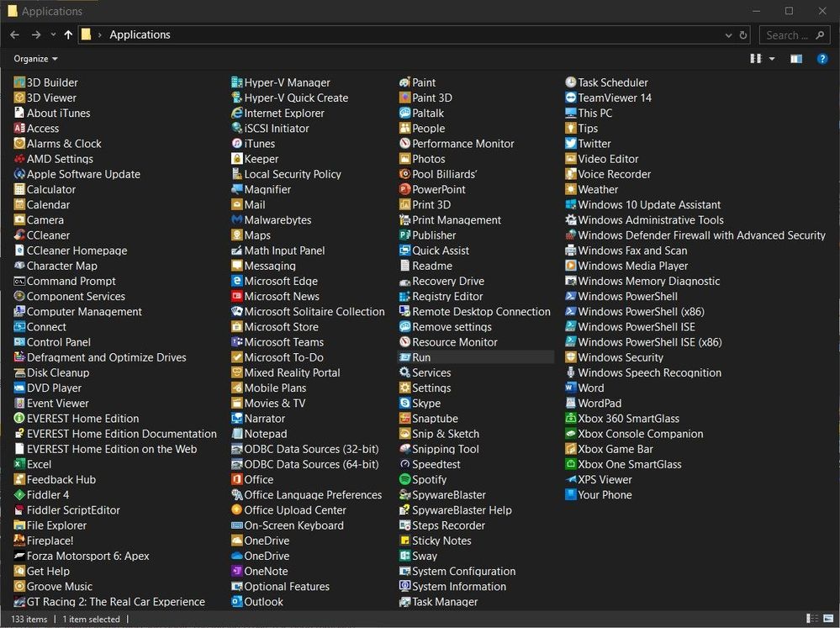Image resolution: width=840 pixels, height=628 pixels.
Task: Click the Paint 3D icon
Action: 405,98
